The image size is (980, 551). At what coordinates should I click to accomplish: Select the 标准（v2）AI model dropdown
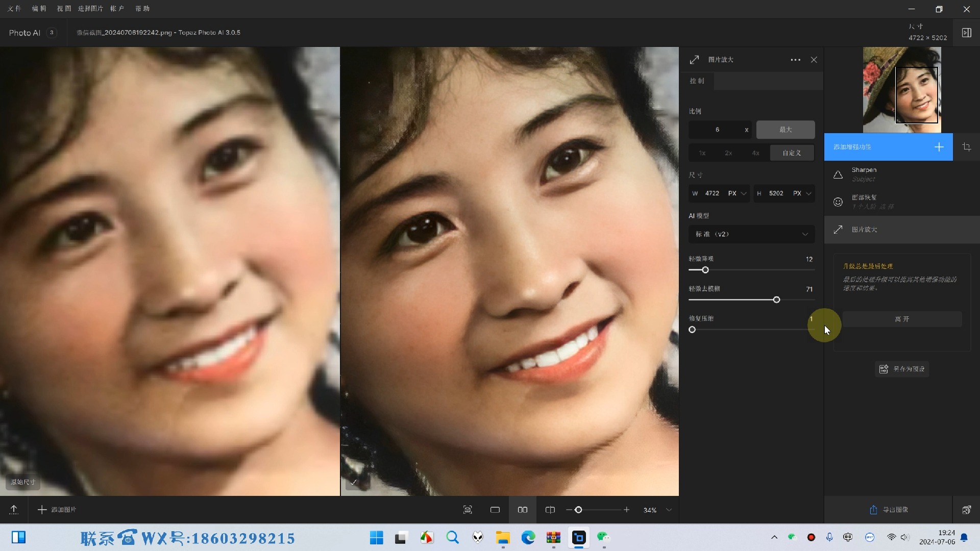pos(749,234)
